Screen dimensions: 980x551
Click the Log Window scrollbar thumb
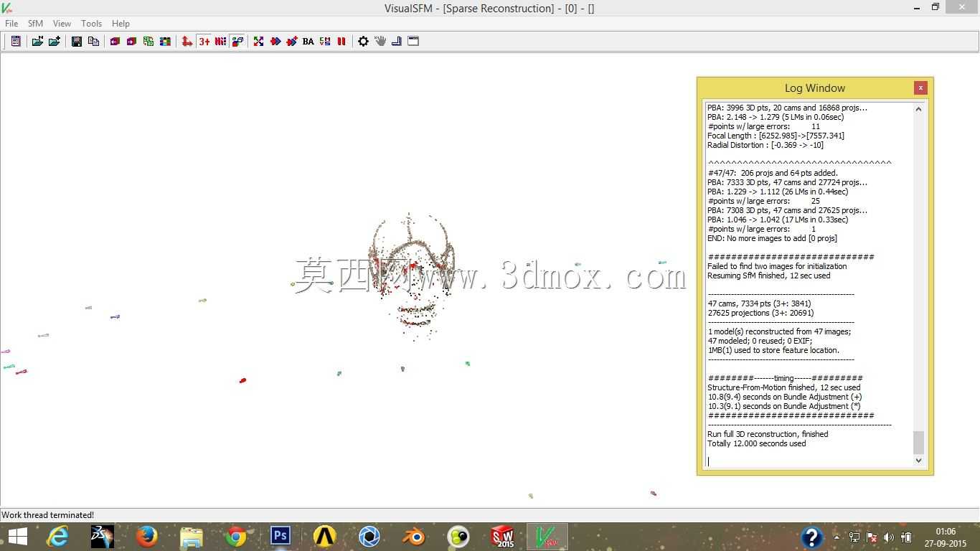click(918, 443)
